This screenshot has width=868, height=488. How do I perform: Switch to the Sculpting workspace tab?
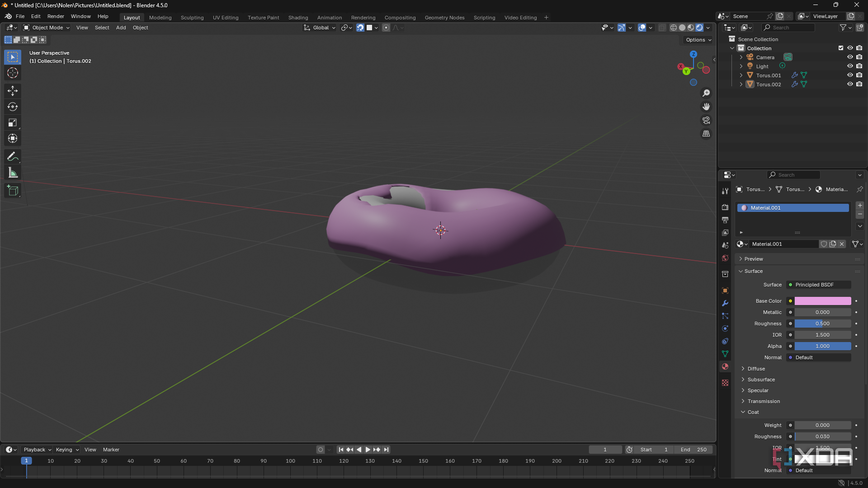(x=192, y=18)
